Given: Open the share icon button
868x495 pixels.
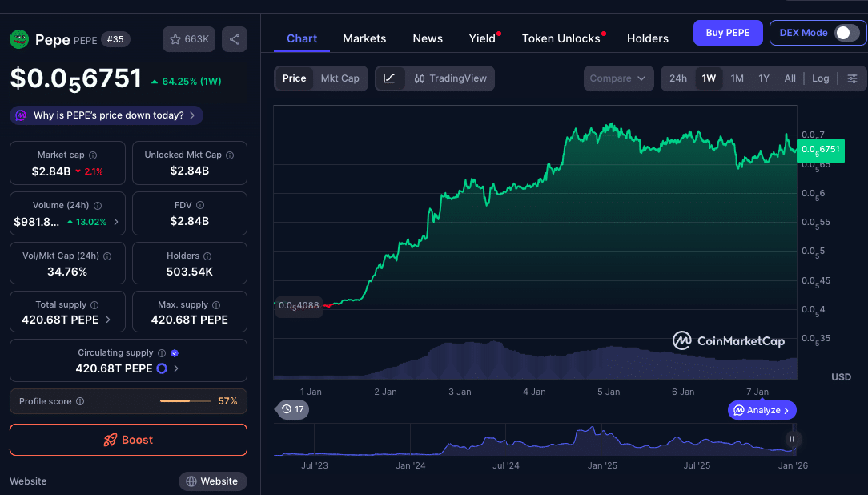Looking at the screenshot, I should (x=235, y=39).
